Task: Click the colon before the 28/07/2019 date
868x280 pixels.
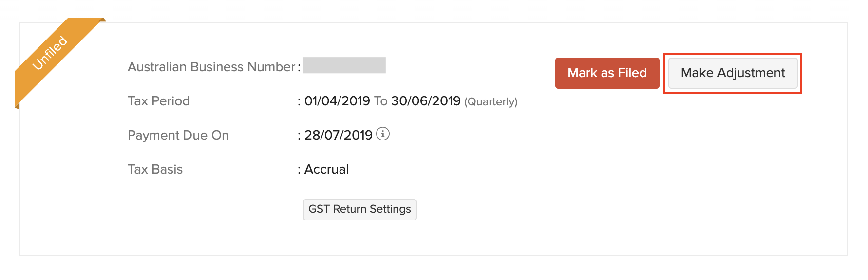Action: click(x=299, y=136)
